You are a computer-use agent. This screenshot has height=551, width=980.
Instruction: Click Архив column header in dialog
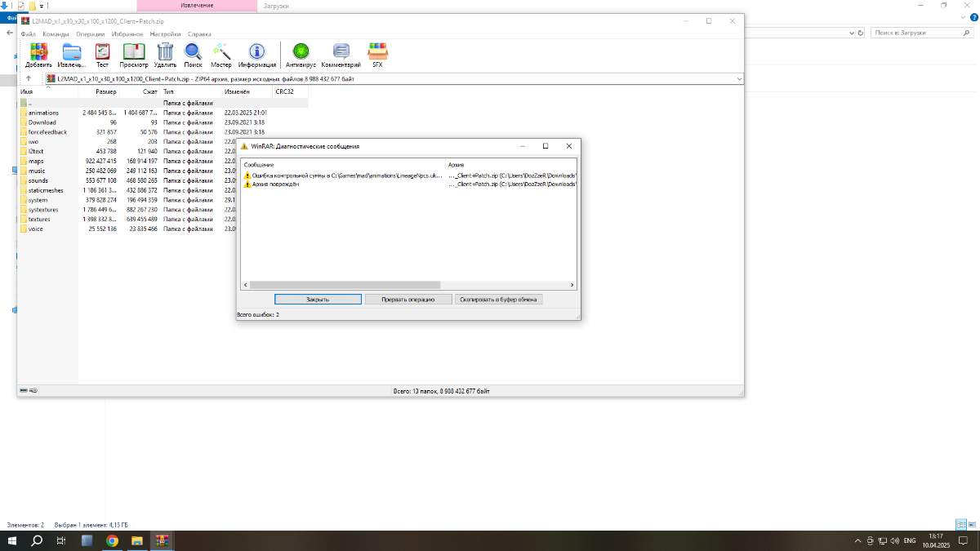511,165
